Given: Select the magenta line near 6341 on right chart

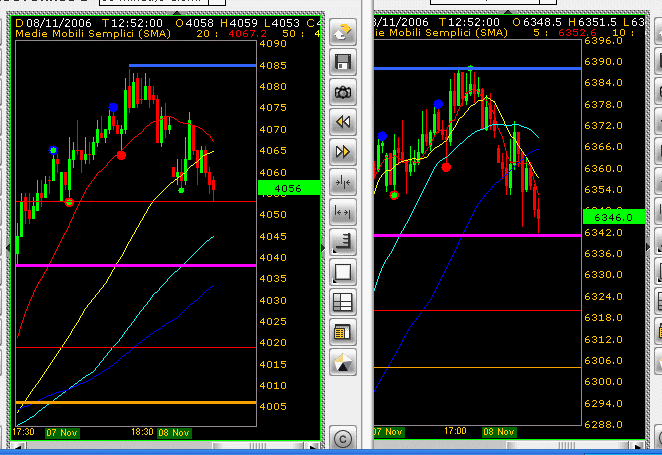Looking at the screenshot, I should [477, 235].
